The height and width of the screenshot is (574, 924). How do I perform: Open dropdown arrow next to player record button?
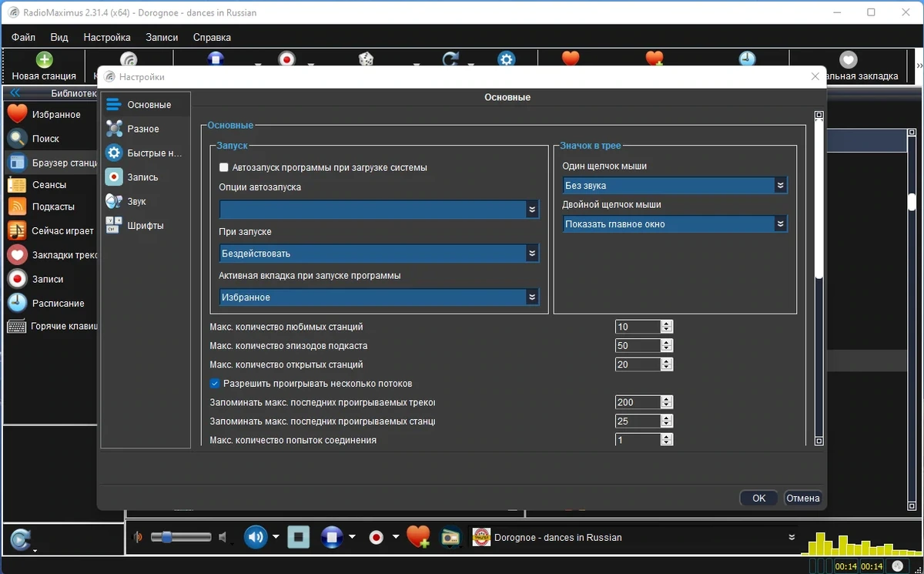click(x=396, y=537)
